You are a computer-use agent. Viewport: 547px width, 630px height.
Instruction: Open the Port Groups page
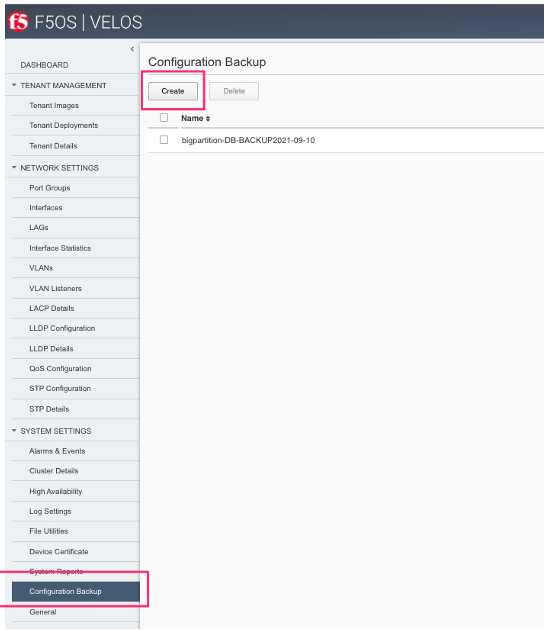pos(49,188)
